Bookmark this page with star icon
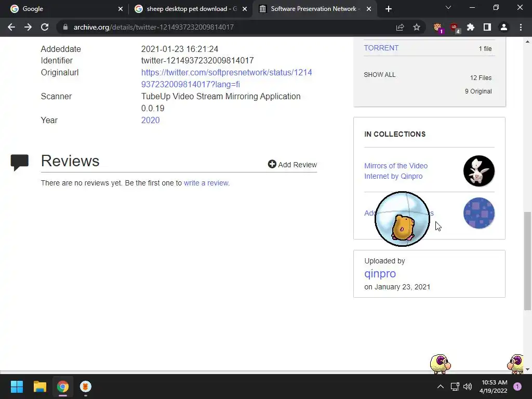 click(x=417, y=27)
